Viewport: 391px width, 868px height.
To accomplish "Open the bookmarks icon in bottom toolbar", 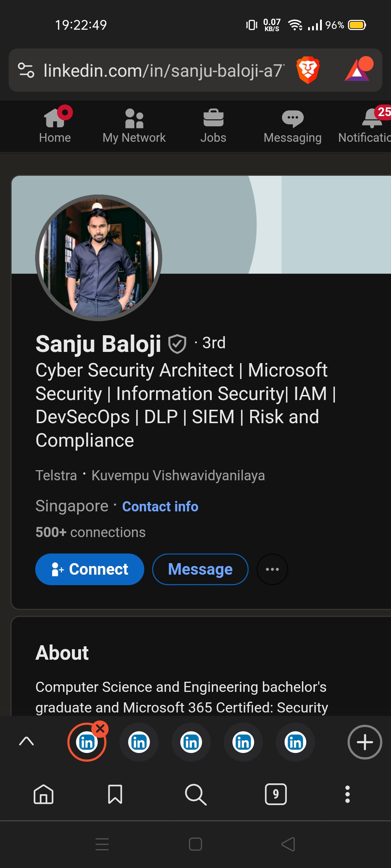I will (x=115, y=794).
